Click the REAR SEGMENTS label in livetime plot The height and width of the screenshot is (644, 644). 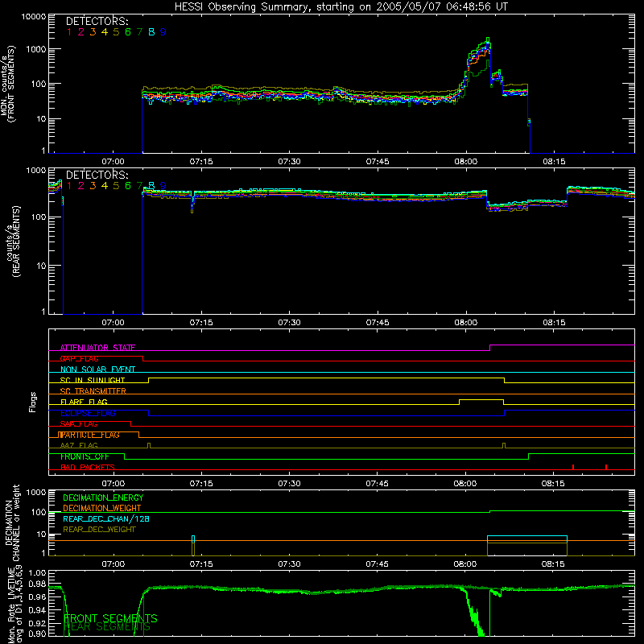(108, 627)
